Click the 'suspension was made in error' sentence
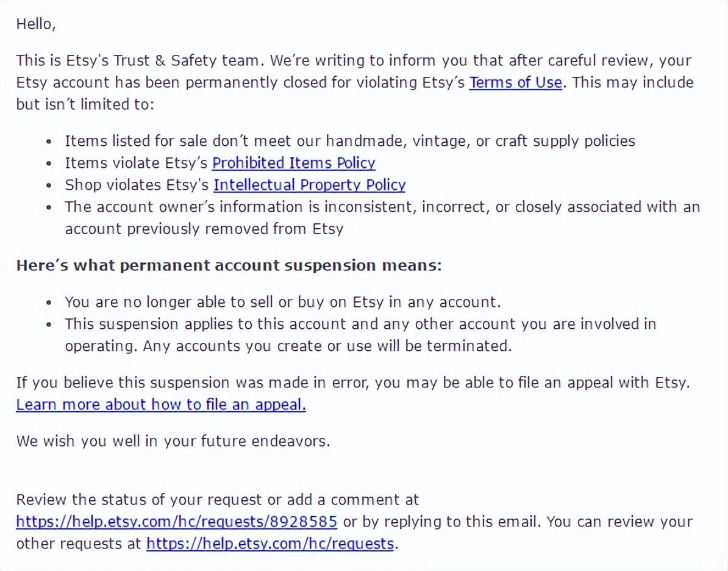728x571 pixels. (x=352, y=382)
